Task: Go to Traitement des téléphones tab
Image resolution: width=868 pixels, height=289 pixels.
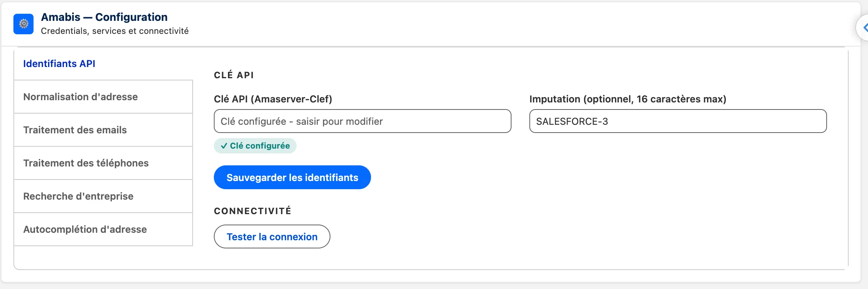Action: pos(103,163)
